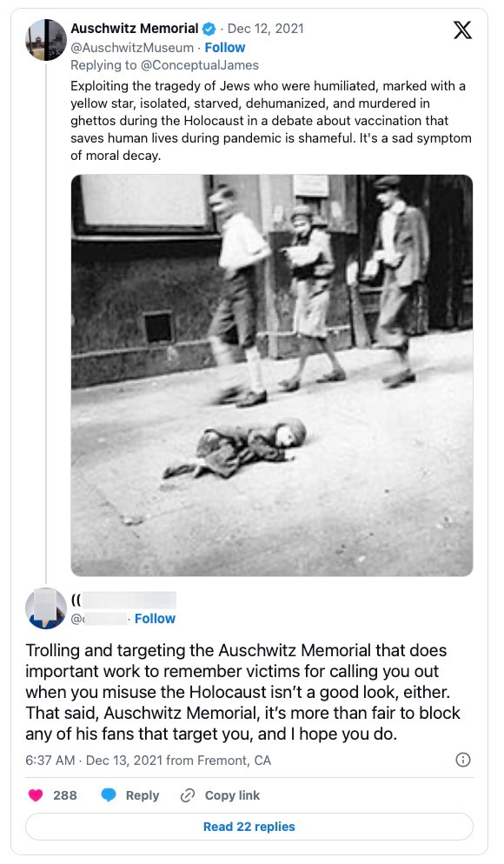Open the @ConceptualJames mention link
The image size is (504, 864).
point(199,65)
